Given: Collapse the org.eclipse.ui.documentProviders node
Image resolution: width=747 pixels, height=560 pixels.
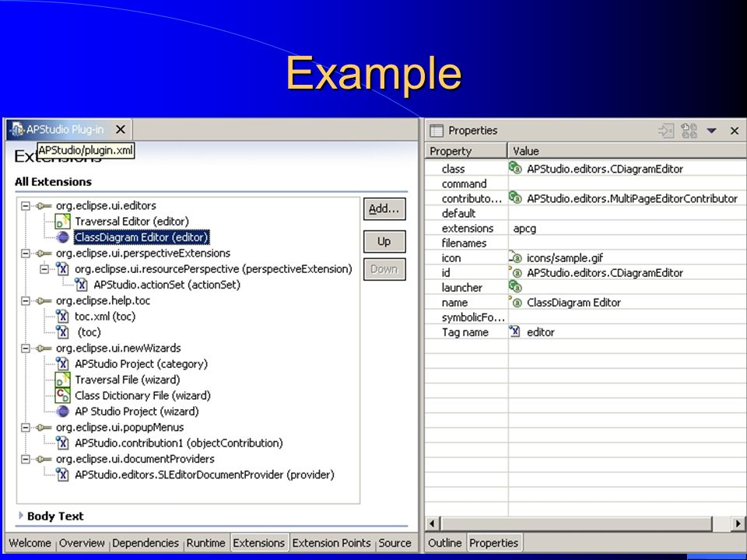Looking at the screenshot, I should (26, 459).
